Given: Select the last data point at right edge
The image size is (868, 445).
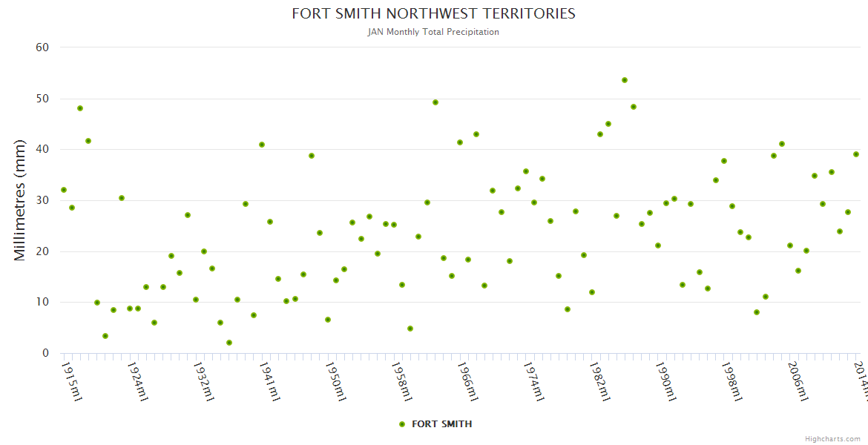Looking at the screenshot, I should (x=855, y=154).
